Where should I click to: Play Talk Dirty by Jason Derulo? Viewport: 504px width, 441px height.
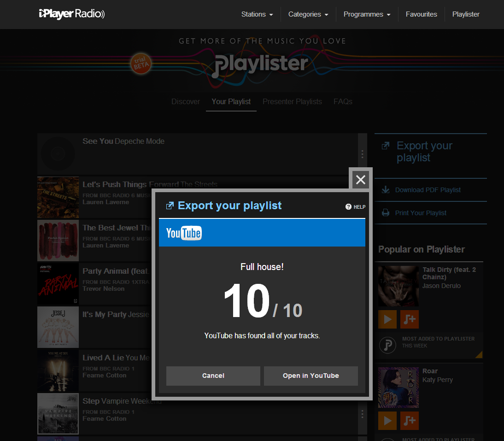tap(387, 319)
